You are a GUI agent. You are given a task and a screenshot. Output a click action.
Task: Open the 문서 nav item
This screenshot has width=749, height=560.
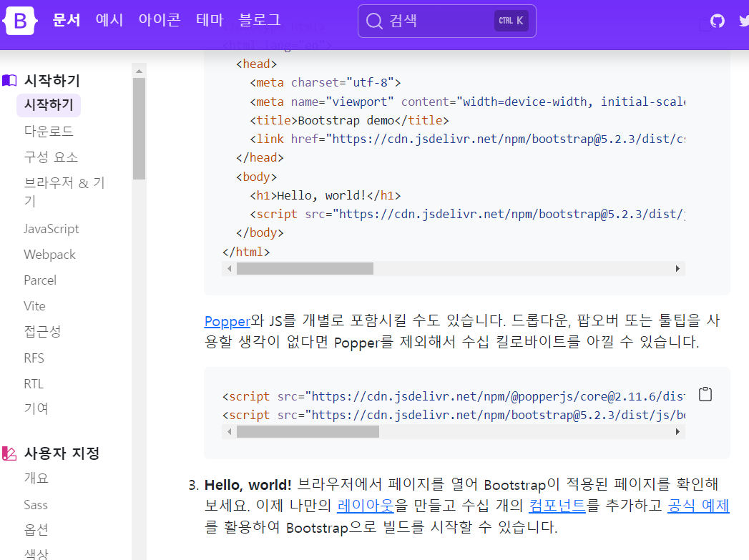pos(67,20)
